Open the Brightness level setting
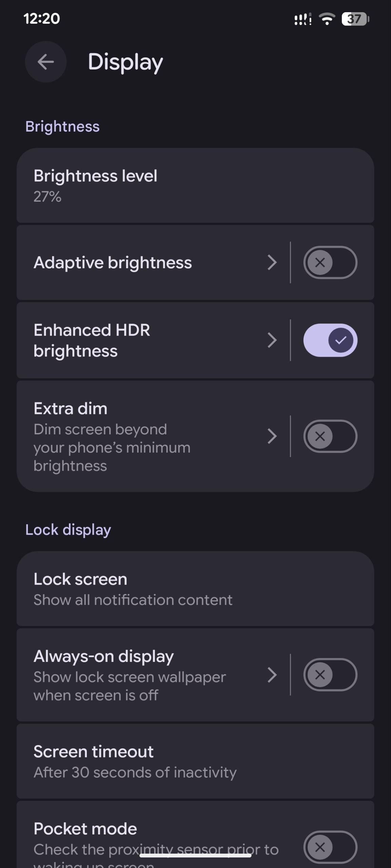Screen dimensions: 391x868 coord(195,185)
